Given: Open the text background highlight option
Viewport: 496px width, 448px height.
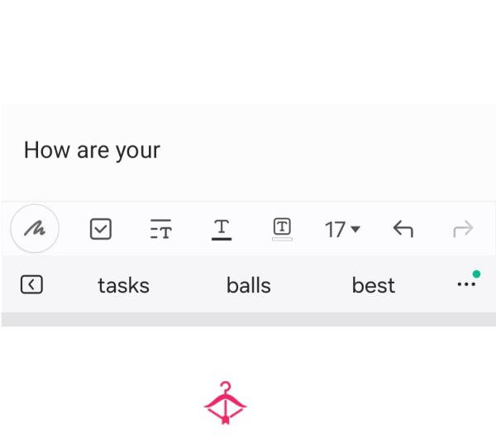Looking at the screenshot, I should pos(282,229).
